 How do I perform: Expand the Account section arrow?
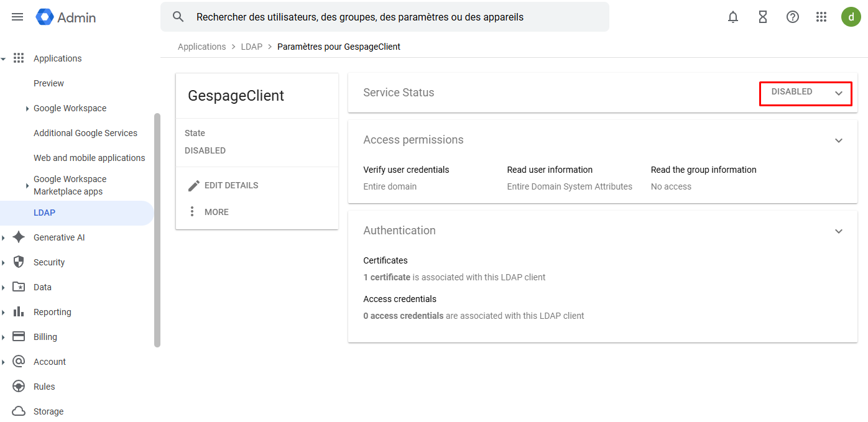pyautogui.click(x=3, y=362)
